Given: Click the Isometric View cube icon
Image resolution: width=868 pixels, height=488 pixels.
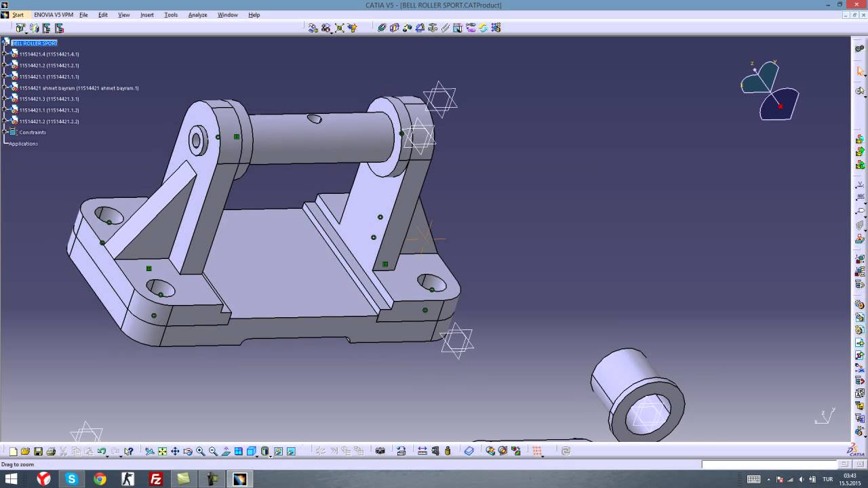Looking at the screenshot, I should tap(251, 451).
